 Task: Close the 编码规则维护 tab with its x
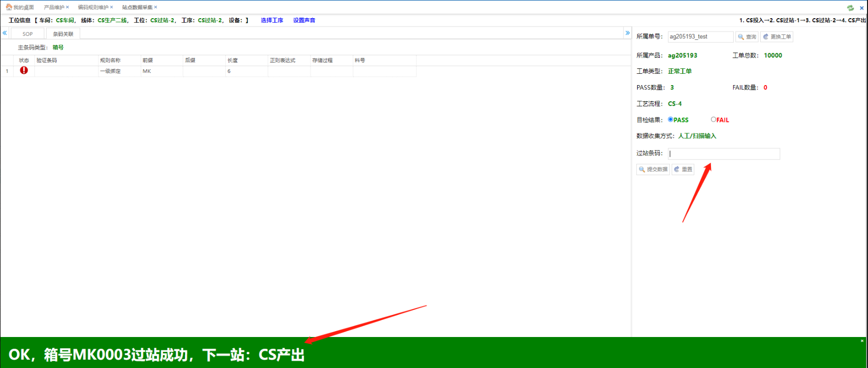[x=112, y=7]
